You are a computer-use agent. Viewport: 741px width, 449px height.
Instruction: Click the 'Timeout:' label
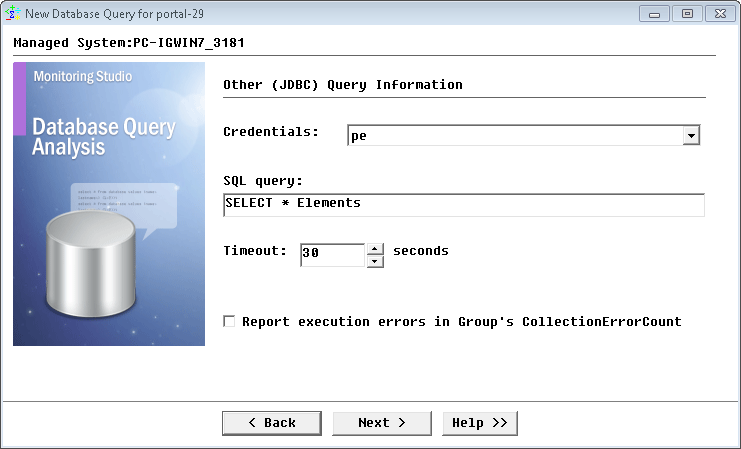point(255,250)
